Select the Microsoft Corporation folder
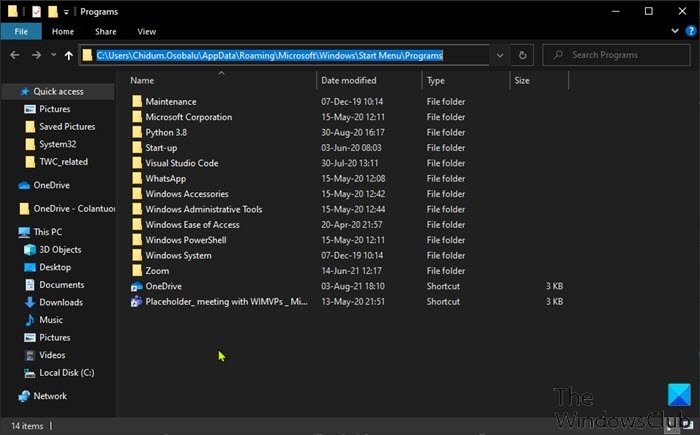 (x=188, y=117)
